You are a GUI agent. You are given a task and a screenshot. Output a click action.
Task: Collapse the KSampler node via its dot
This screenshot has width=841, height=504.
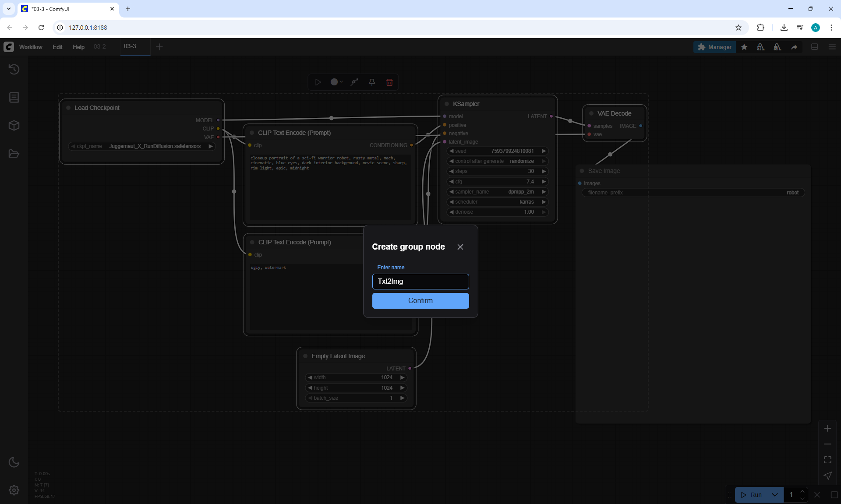[x=447, y=104]
